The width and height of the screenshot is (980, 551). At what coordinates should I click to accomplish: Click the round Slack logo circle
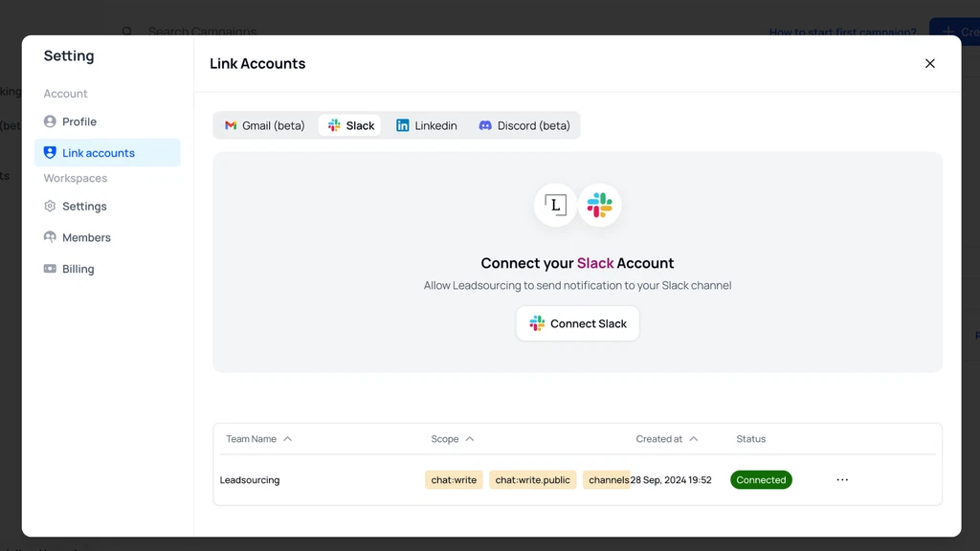pos(600,205)
